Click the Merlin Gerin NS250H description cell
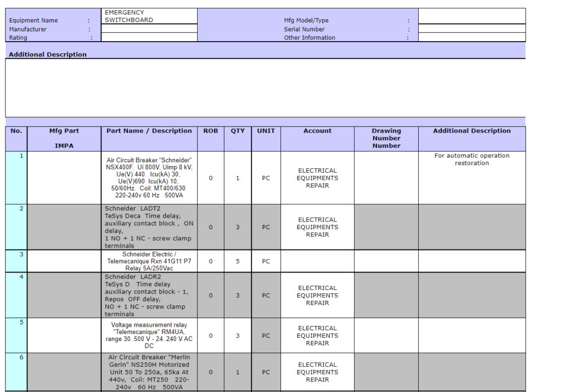Screen dimensions: 562x392 (x=149, y=372)
